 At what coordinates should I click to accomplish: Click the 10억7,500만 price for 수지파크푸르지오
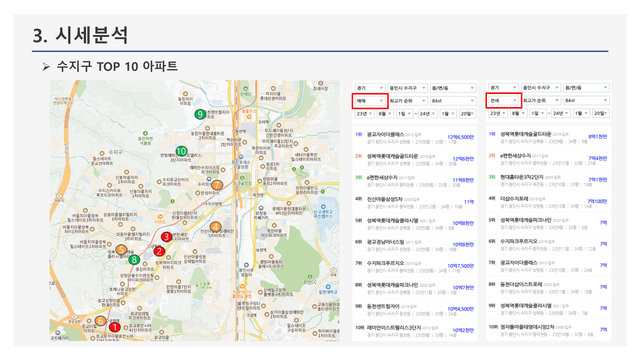click(x=460, y=266)
